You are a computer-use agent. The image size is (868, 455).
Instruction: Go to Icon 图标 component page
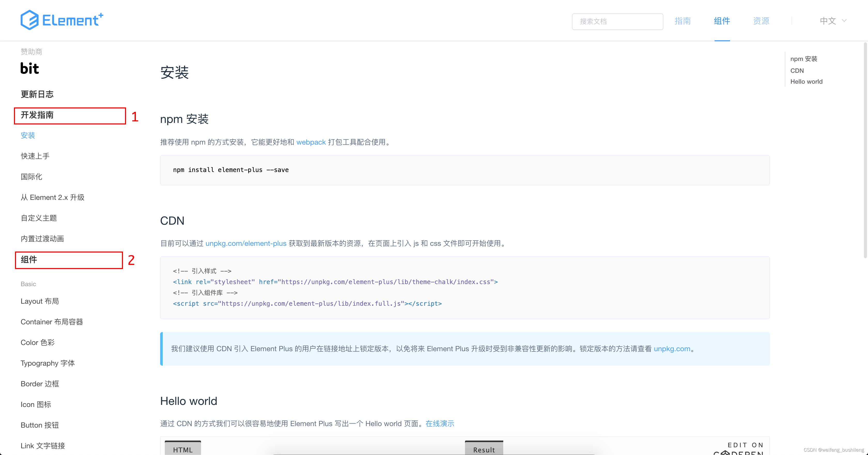[36, 404]
